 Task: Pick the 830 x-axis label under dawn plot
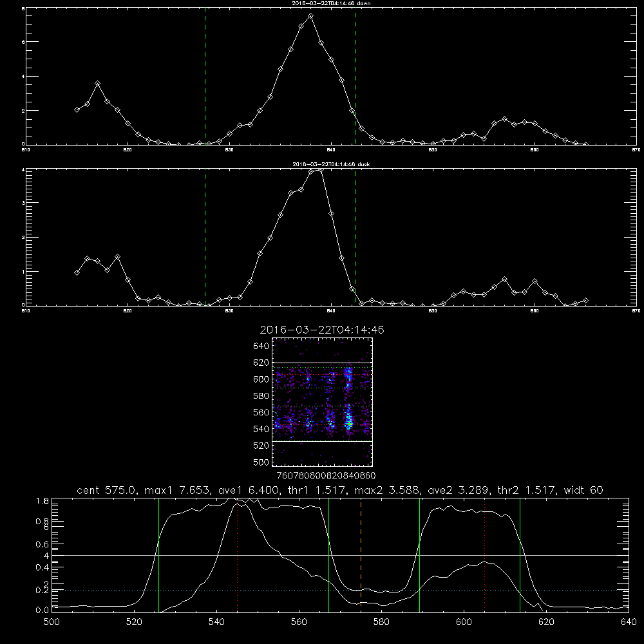pyautogui.click(x=229, y=150)
